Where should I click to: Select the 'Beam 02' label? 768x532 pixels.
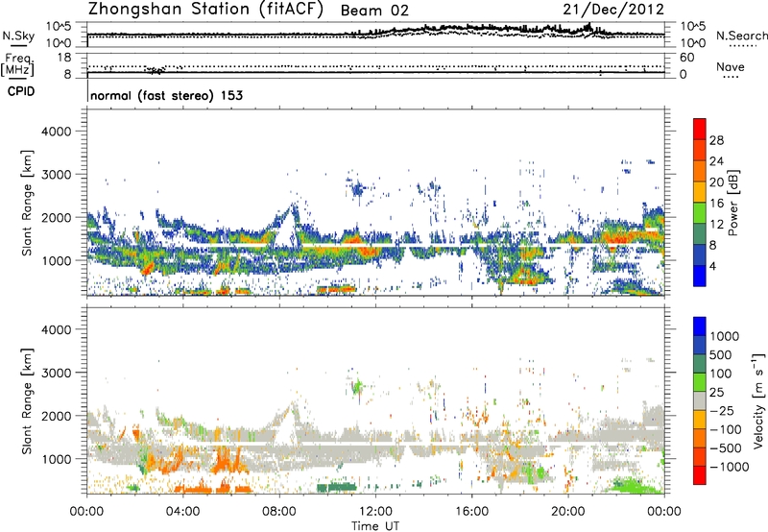pos(374,11)
